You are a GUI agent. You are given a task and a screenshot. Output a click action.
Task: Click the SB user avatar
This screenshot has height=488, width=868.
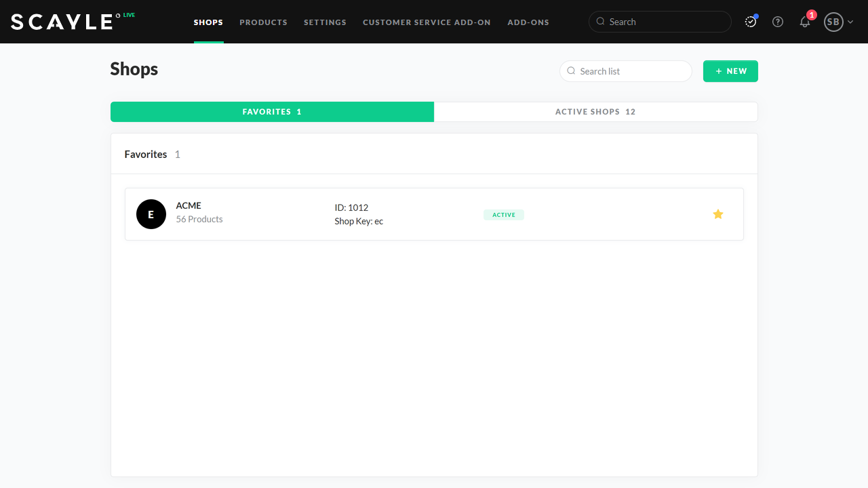(833, 22)
